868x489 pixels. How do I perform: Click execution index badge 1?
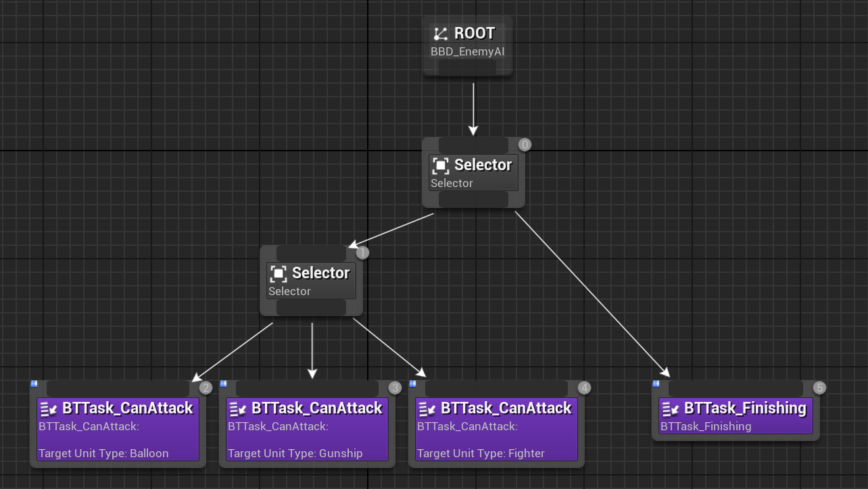tap(362, 253)
